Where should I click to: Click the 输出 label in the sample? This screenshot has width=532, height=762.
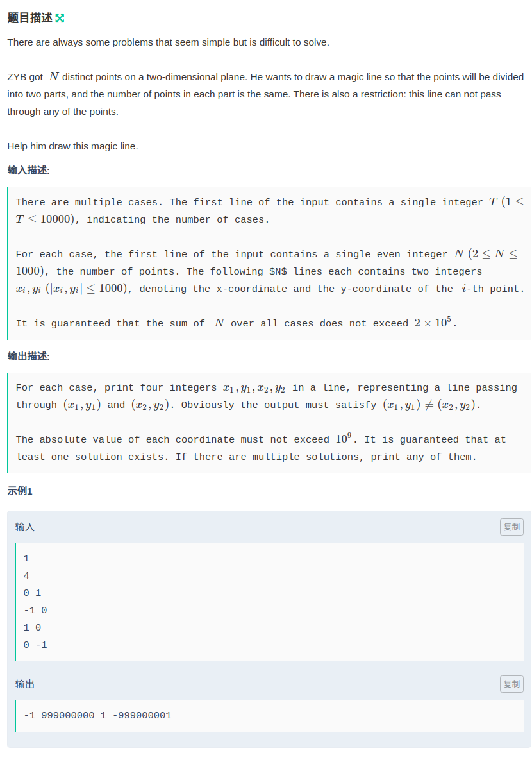pyautogui.click(x=25, y=684)
